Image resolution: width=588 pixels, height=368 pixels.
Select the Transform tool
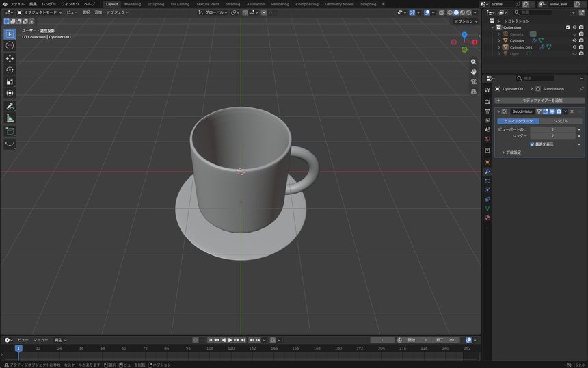10,93
